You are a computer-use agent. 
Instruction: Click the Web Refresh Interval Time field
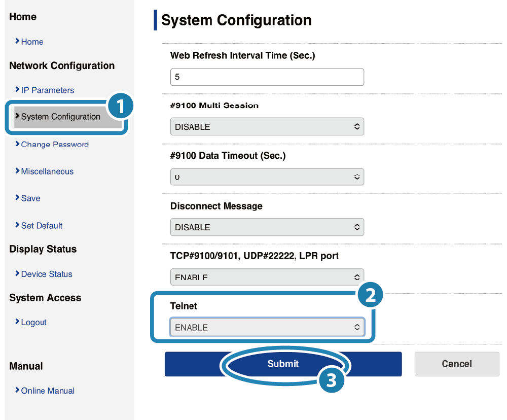click(x=267, y=77)
